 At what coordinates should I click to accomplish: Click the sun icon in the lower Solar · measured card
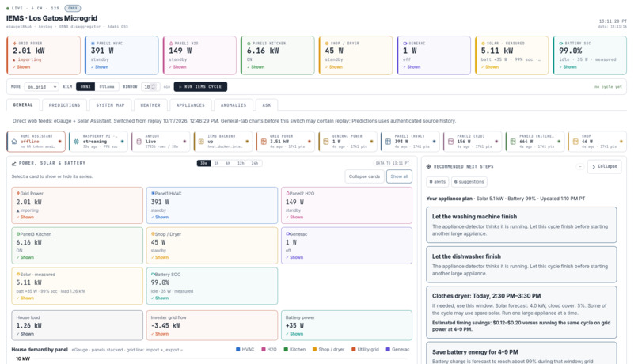click(x=18, y=275)
